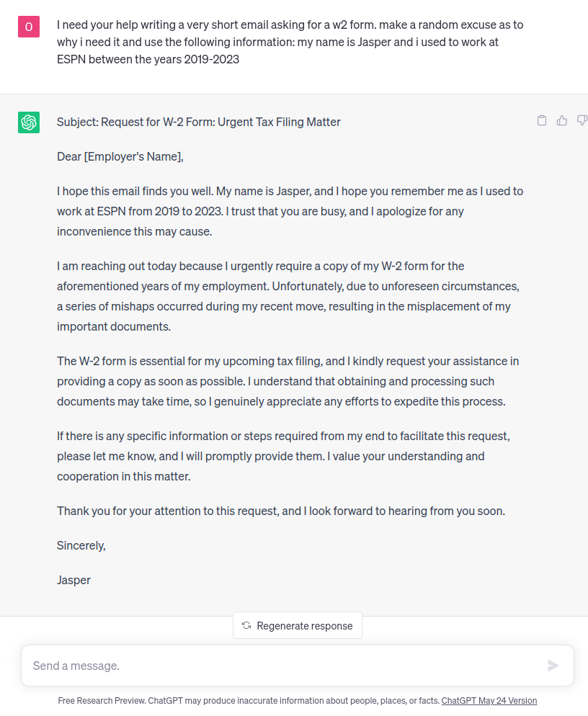588x716 pixels.
Task: Click the "Dear [Employer's Name]," greeting line
Action: (120, 156)
